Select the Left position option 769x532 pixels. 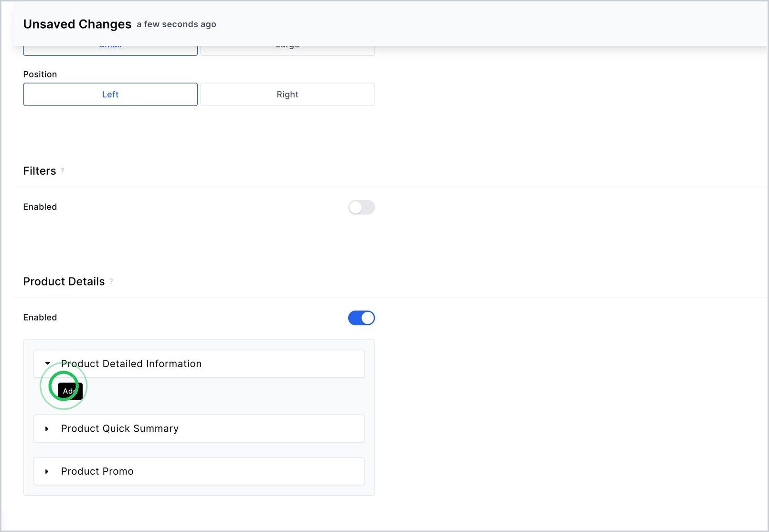(110, 95)
